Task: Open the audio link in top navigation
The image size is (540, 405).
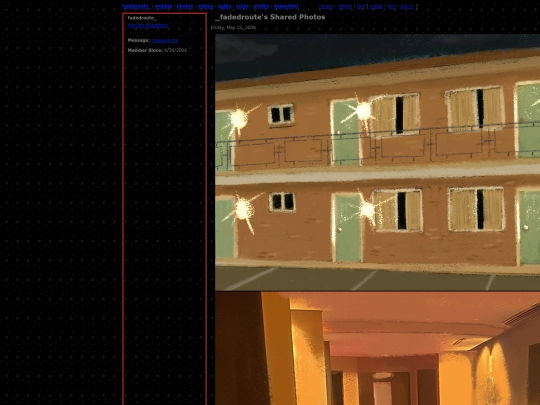Action: pyautogui.click(x=225, y=6)
